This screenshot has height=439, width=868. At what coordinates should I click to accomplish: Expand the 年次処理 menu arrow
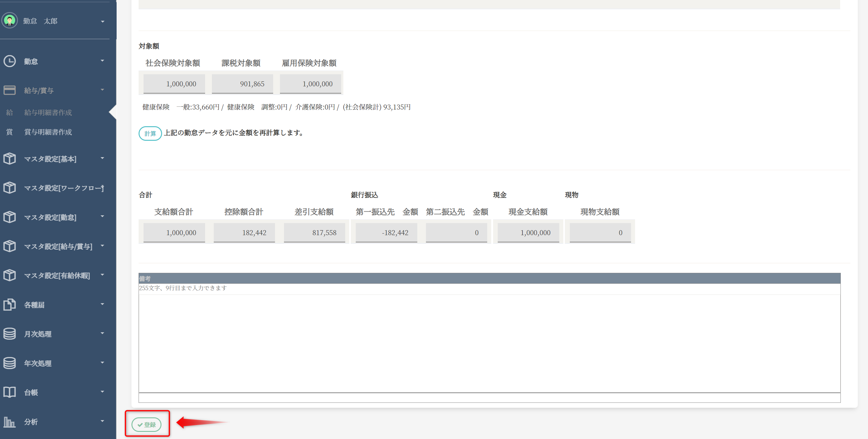coord(102,363)
